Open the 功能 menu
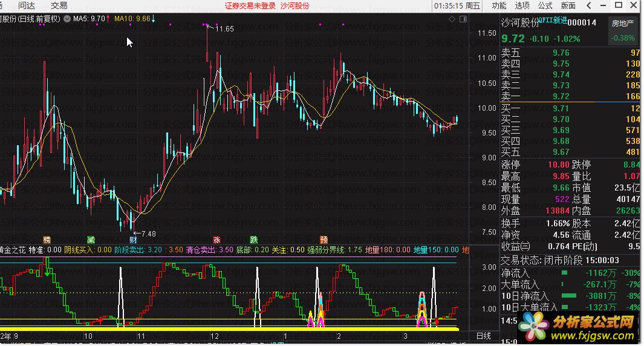 [499, 5]
